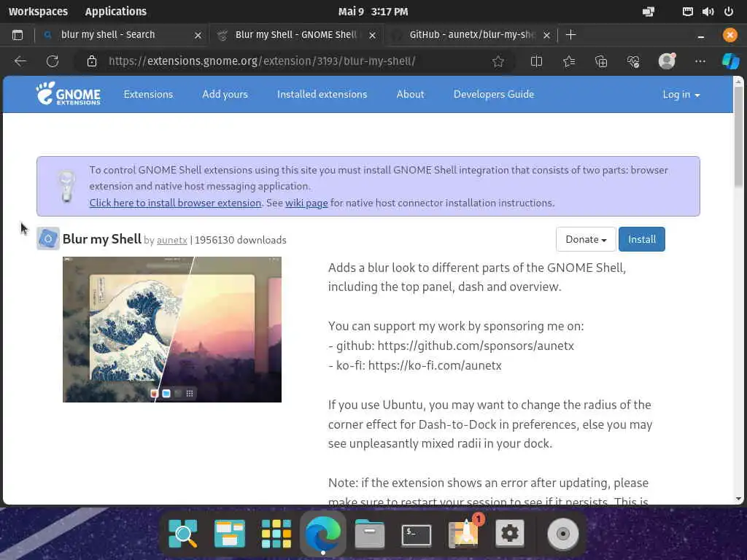Click the github sponsors URL text
This screenshot has width=747, height=560.
pyautogui.click(x=476, y=346)
